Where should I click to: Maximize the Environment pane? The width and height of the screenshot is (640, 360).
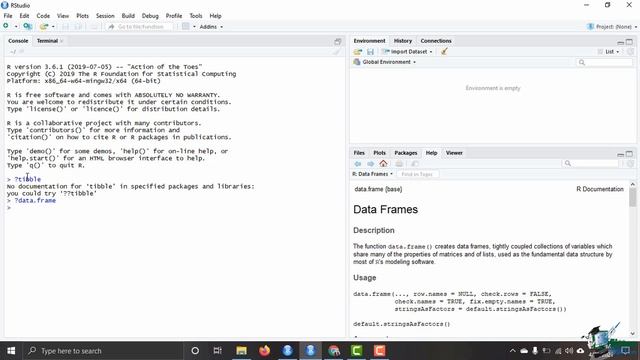coord(629,42)
